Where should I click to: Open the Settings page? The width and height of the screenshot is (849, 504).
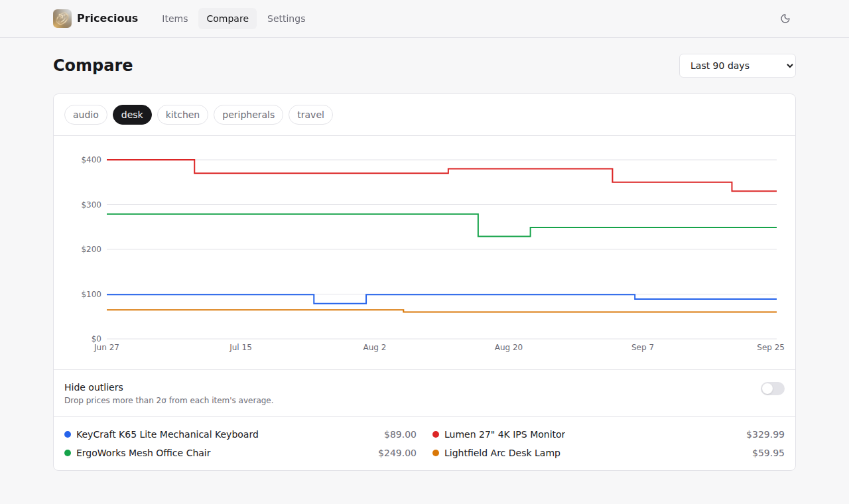[x=287, y=19]
